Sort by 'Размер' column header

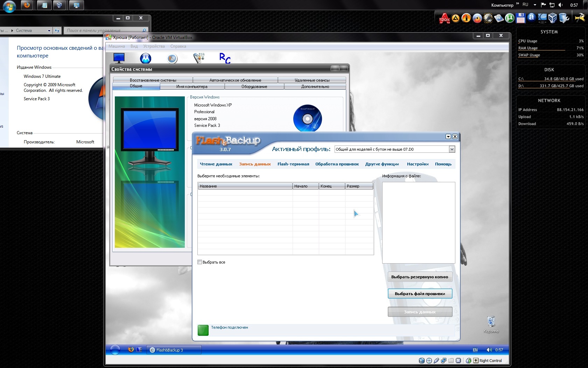tap(359, 186)
